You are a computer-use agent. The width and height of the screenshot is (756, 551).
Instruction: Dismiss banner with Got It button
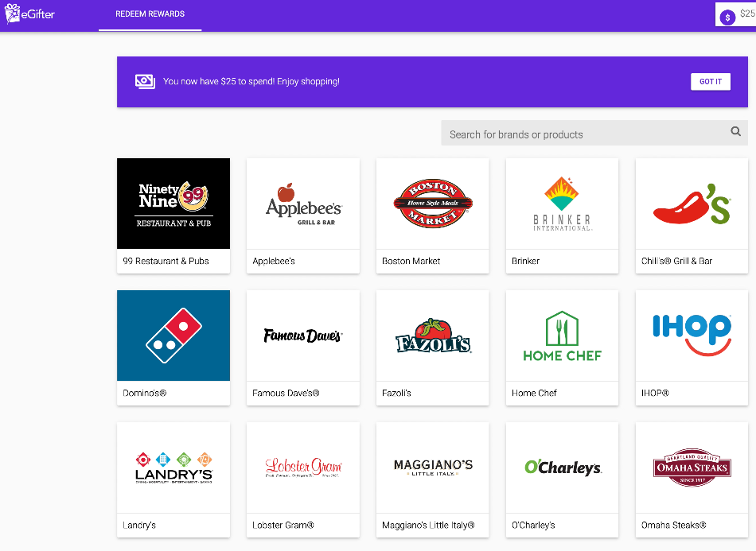710,81
